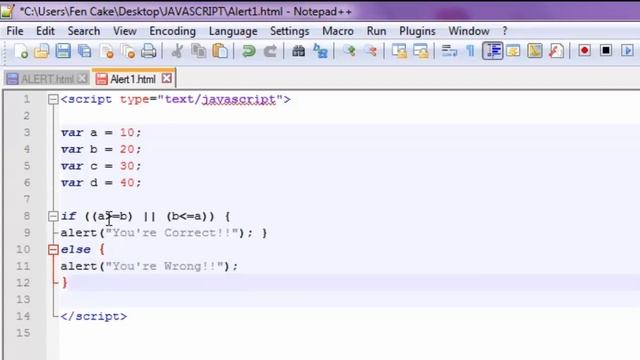Close the Alert1.html tab

click(167, 78)
